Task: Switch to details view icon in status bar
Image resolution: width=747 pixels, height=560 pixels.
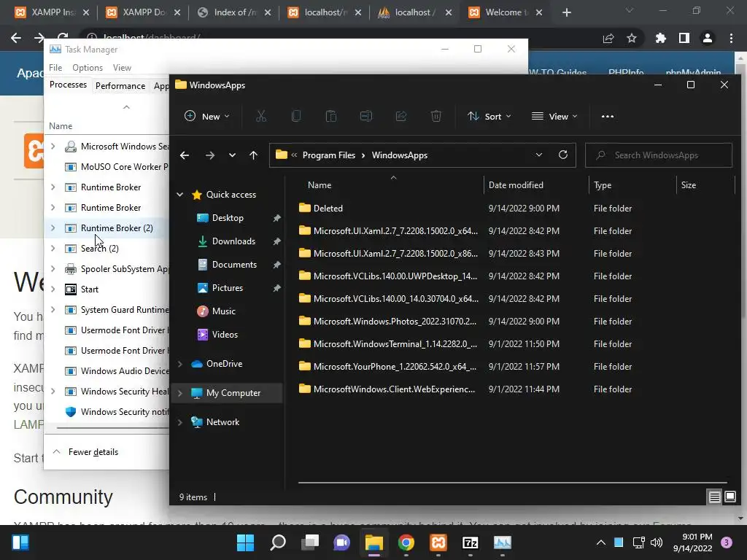Action: [714, 497]
